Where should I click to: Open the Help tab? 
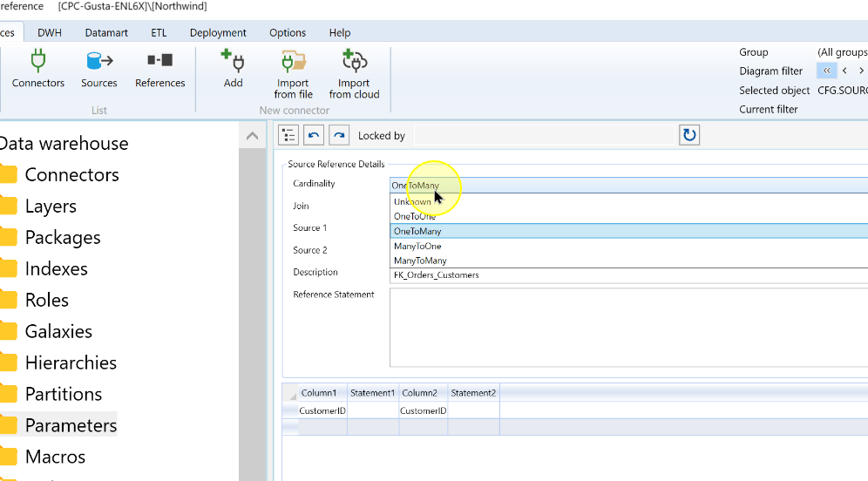340,32
